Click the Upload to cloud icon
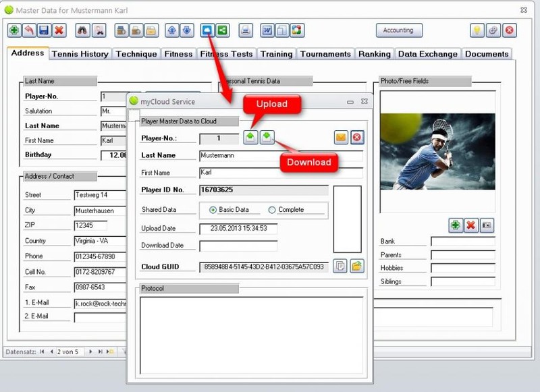This screenshot has width=540, height=392. point(250,137)
